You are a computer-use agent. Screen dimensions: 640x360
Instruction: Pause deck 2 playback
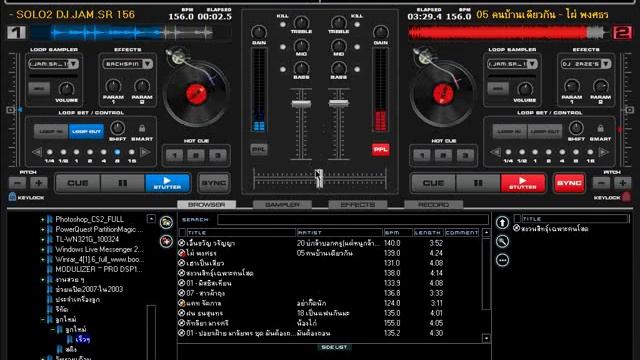[478, 183]
